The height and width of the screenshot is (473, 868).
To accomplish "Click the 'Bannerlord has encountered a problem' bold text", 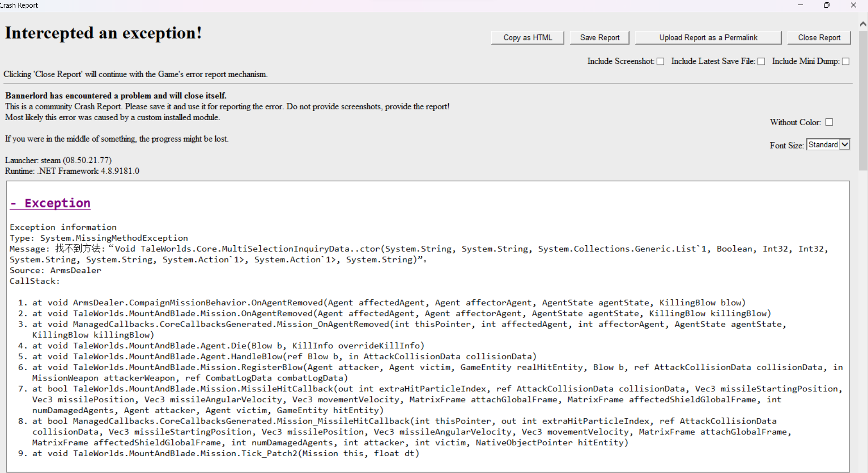I will pyautogui.click(x=116, y=96).
